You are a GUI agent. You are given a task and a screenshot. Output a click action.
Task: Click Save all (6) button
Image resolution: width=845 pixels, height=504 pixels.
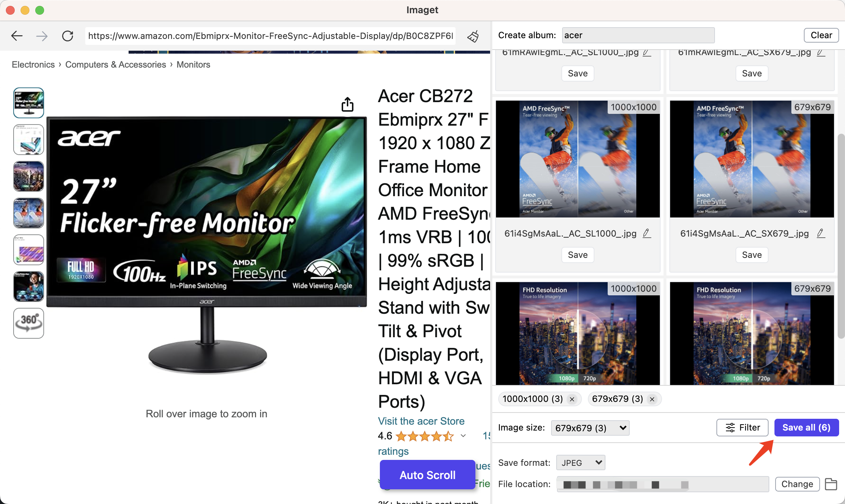click(806, 427)
